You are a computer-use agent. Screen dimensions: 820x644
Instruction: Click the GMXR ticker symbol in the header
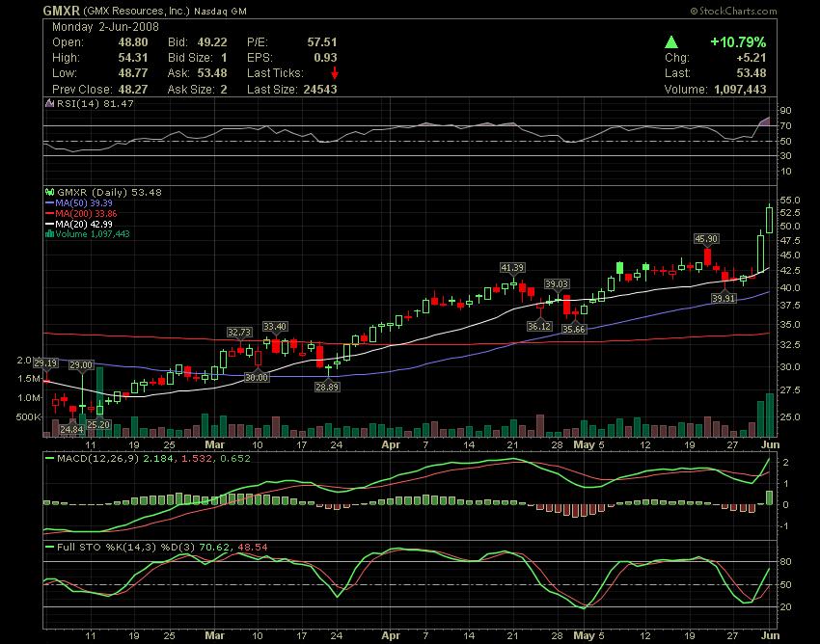pos(62,11)
